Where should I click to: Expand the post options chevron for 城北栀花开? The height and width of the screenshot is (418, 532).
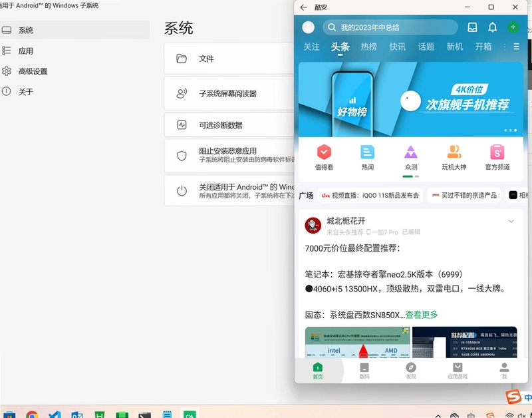[511, 222]
